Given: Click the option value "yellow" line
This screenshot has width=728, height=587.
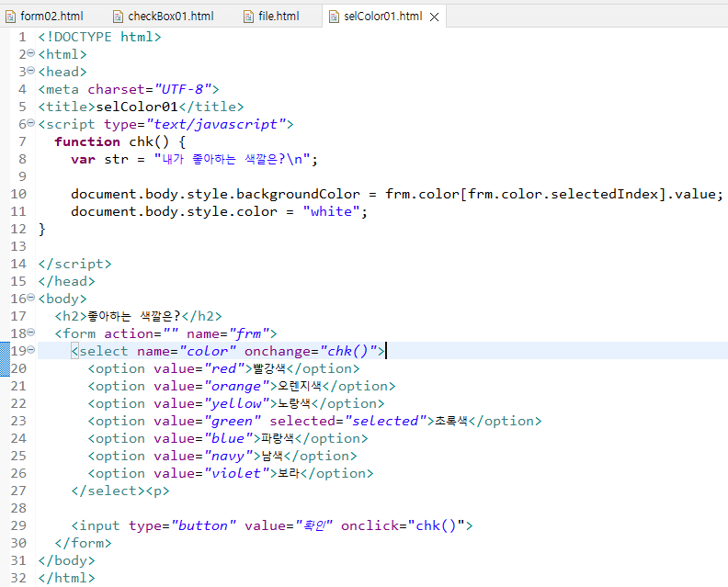Looking at the screenshot, I should click(236, 403).
